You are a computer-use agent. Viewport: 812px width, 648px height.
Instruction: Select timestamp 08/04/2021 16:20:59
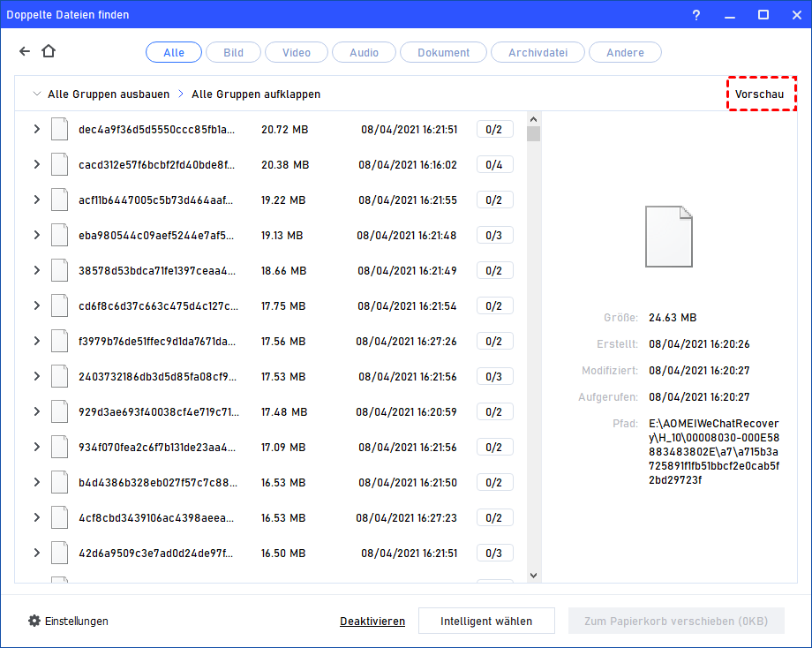(407, 411)
